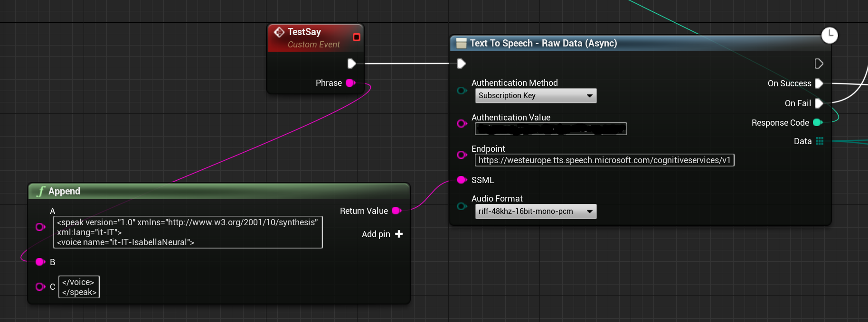The width and height of the screenshot is (868, 322).
Task: Click the Append C closing tags text box
Action: 79,287
